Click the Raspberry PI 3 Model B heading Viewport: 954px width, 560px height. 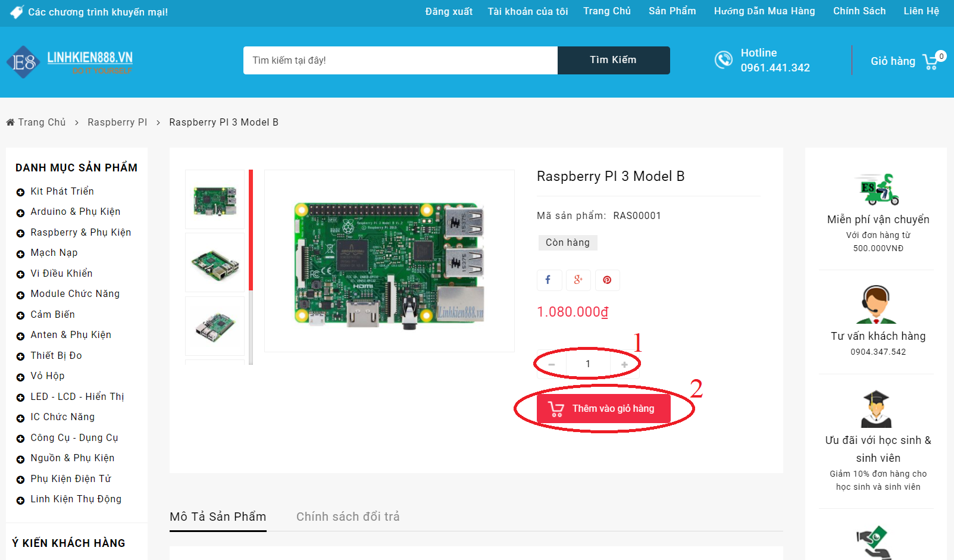point(611,176)
